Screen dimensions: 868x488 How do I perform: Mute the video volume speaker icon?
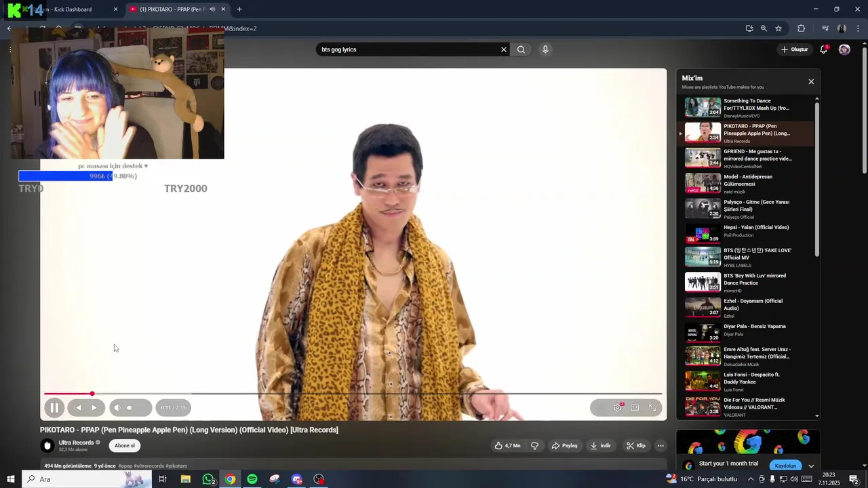(117, 407)
